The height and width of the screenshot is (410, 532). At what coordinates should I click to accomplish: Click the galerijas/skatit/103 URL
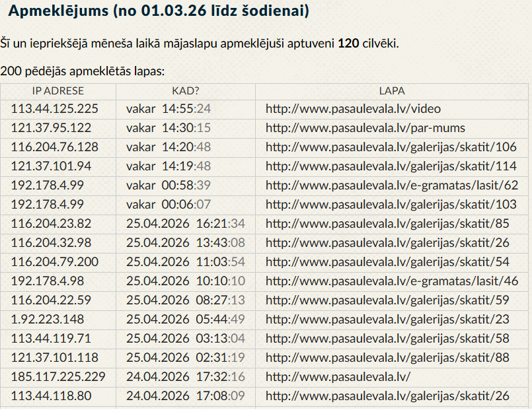(391, 204)
